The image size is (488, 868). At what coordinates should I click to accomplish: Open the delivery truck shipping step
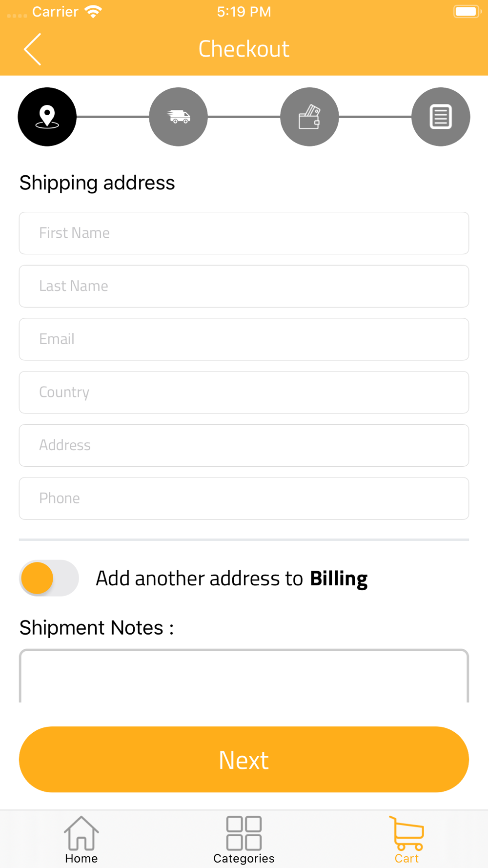click(x=178, y=117)
